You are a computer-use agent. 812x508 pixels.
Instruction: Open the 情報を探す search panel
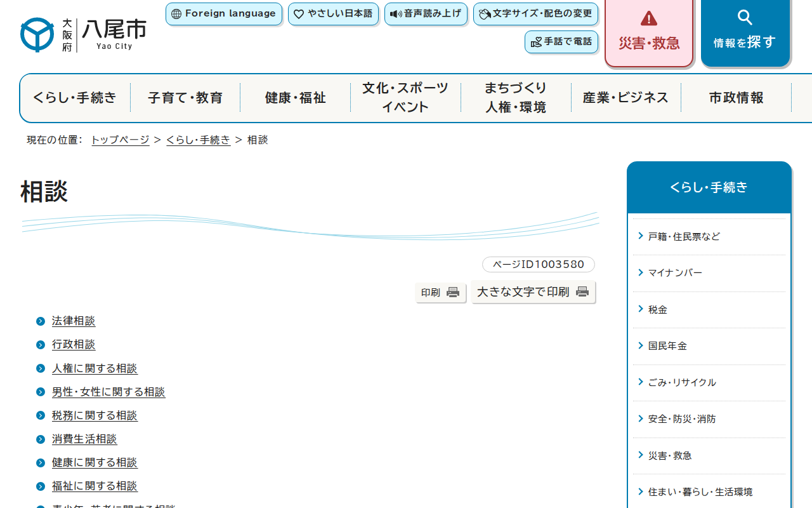click(745, 32)
